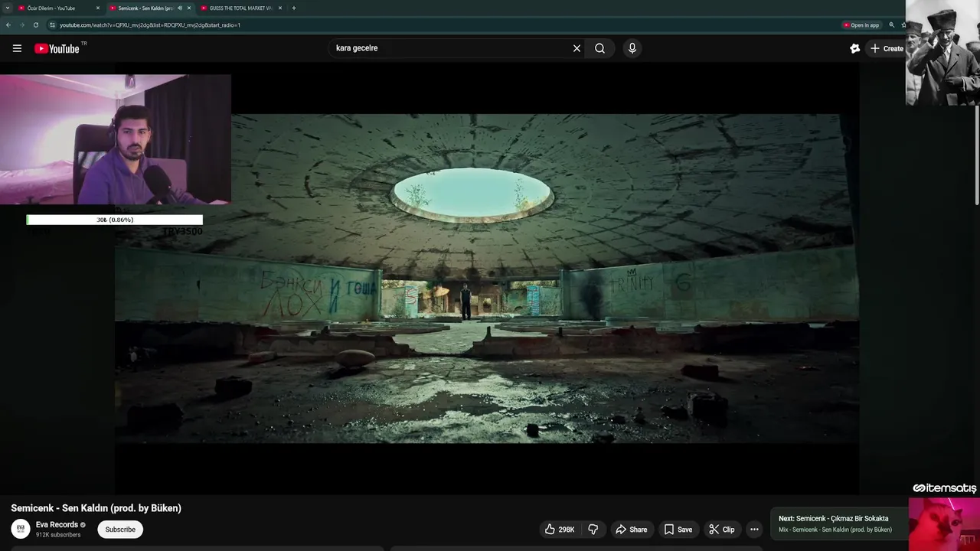Click Open in app in address bar
The image size is (980, 551).
861,25
